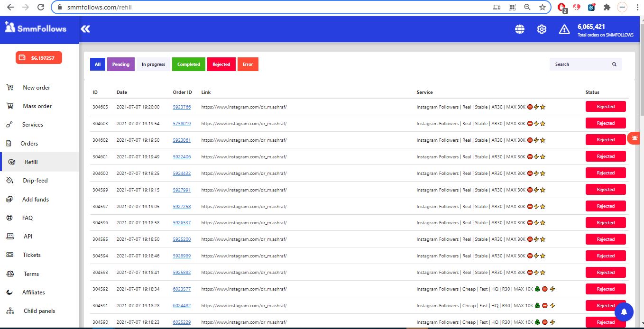Filter by In progress status
The height and width of the screenshot is (329, 644).
[x=153, y=64]
